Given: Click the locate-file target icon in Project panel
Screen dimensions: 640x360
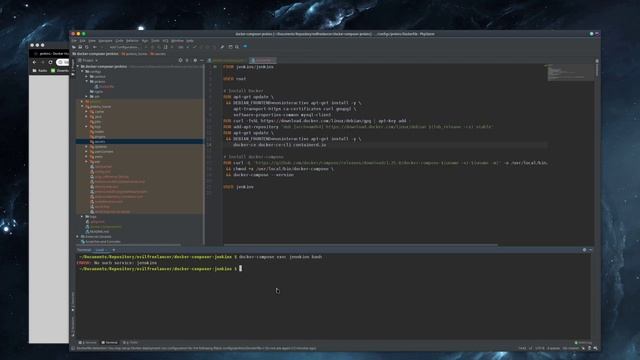Looking at the screenshot, I should pyautogui.click(x=180, y=60).
